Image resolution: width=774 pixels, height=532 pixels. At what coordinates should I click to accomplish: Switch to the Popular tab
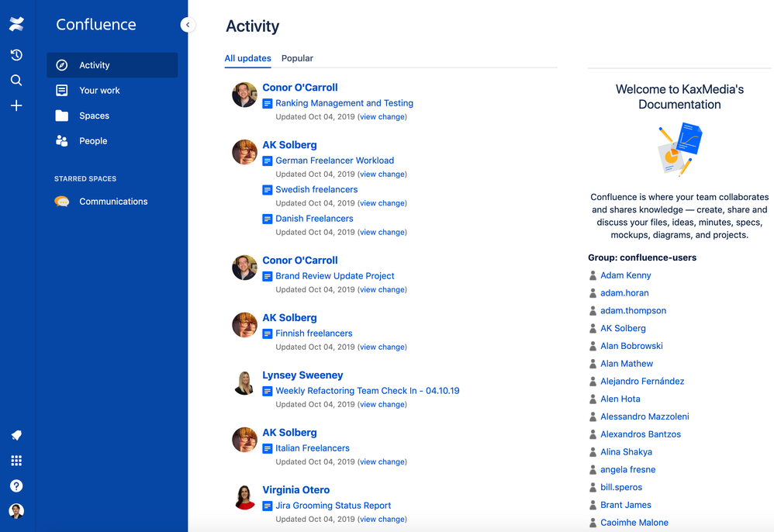(x=297, y=58)
